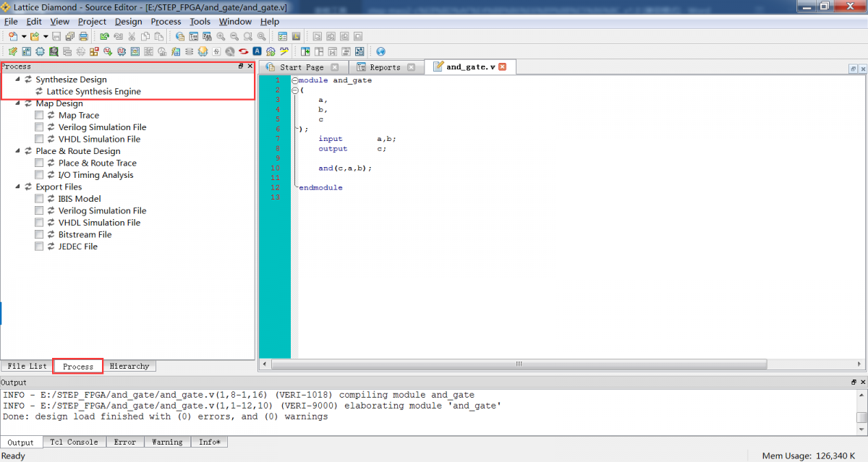This screenshot has width=868, height=462.
Task: Check the Map Trace checkbox
Action: coord(39,116)
